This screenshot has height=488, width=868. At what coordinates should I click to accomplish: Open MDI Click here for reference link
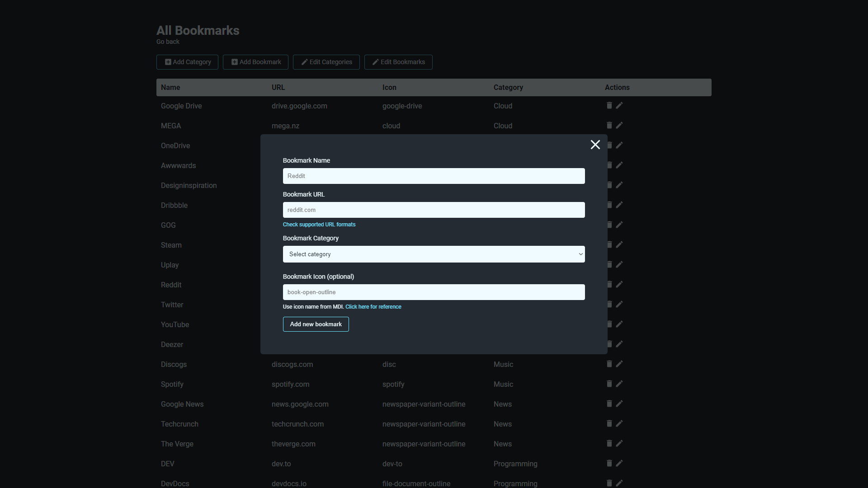(x=373, y=307)
